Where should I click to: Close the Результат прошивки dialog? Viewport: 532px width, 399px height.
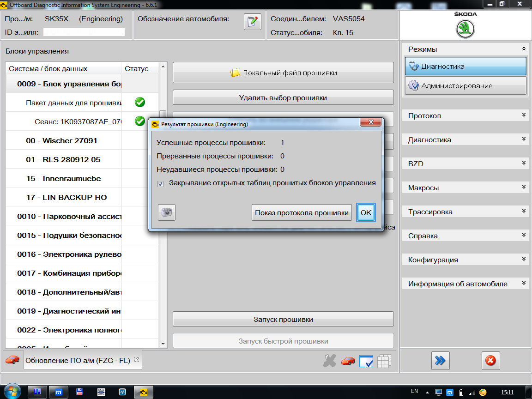tap(371, 122)
